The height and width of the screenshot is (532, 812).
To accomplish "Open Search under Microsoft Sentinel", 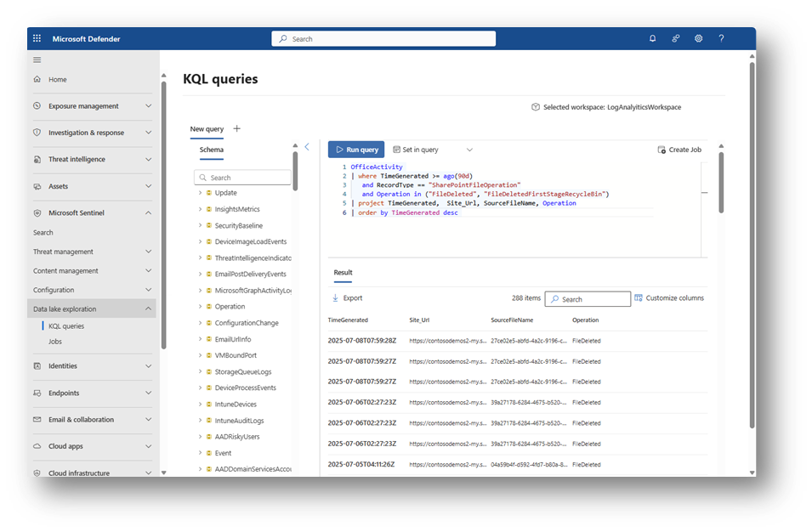I will (x=43, y=233).
